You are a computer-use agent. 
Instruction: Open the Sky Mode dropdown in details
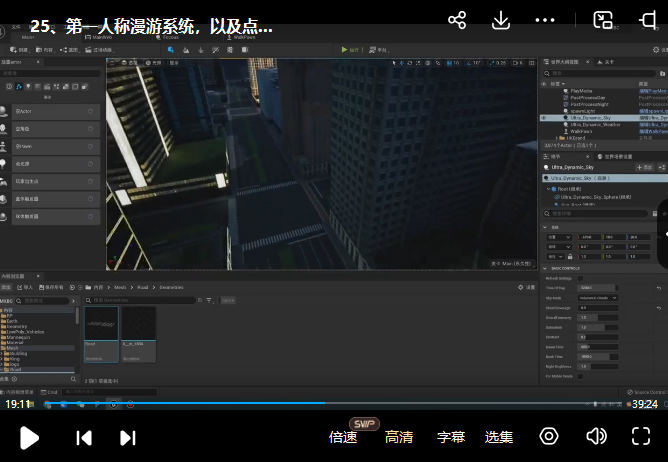coord(598,297)
